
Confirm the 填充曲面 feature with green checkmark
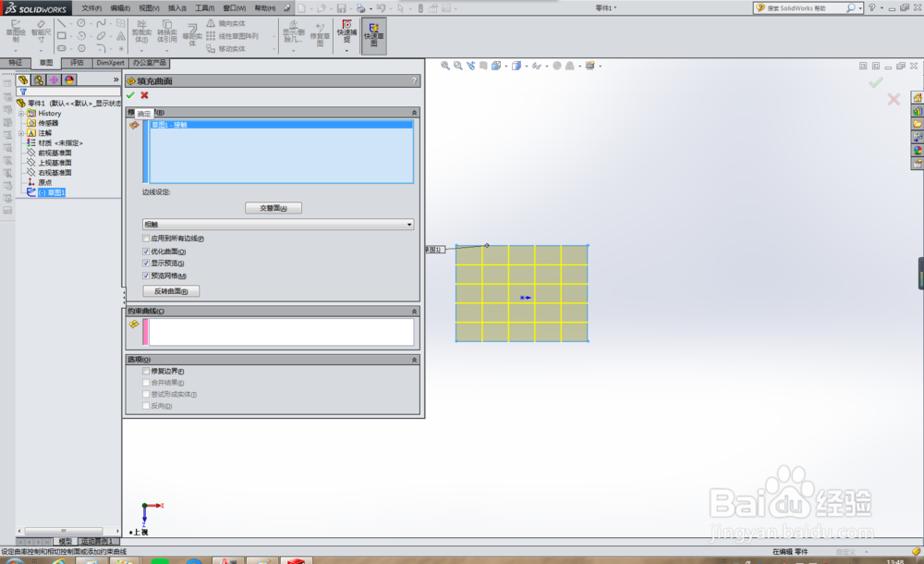tap(130, 95)
